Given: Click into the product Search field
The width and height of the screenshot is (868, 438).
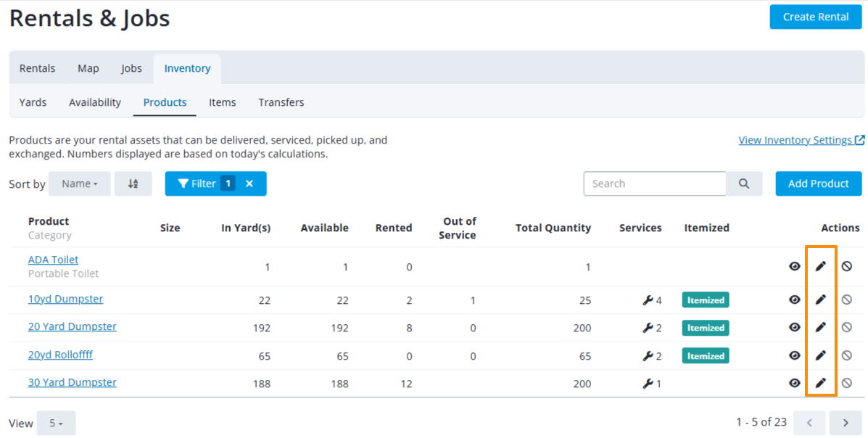Looking at the screenshot, I should [x=654, y=184].
